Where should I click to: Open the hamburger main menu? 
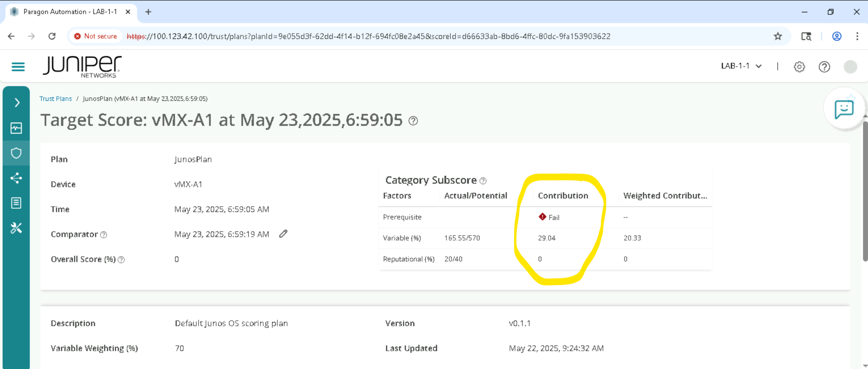coord(18,67)
